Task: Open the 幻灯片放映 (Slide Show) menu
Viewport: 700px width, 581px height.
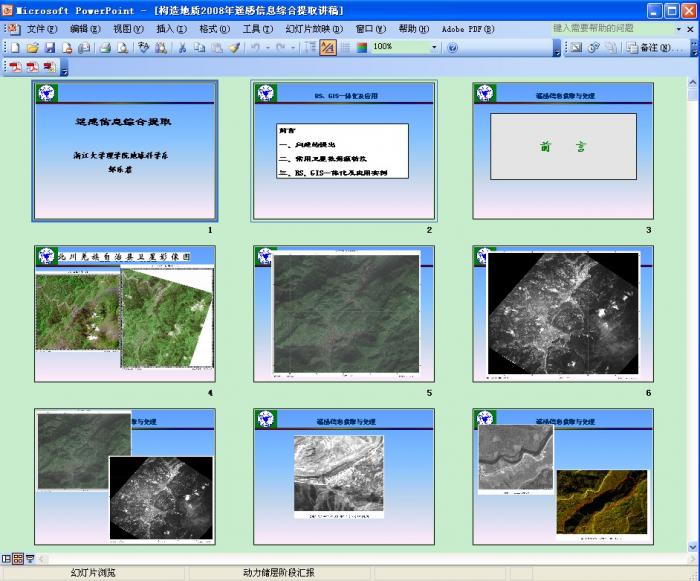Action: (x=313, y=29)
